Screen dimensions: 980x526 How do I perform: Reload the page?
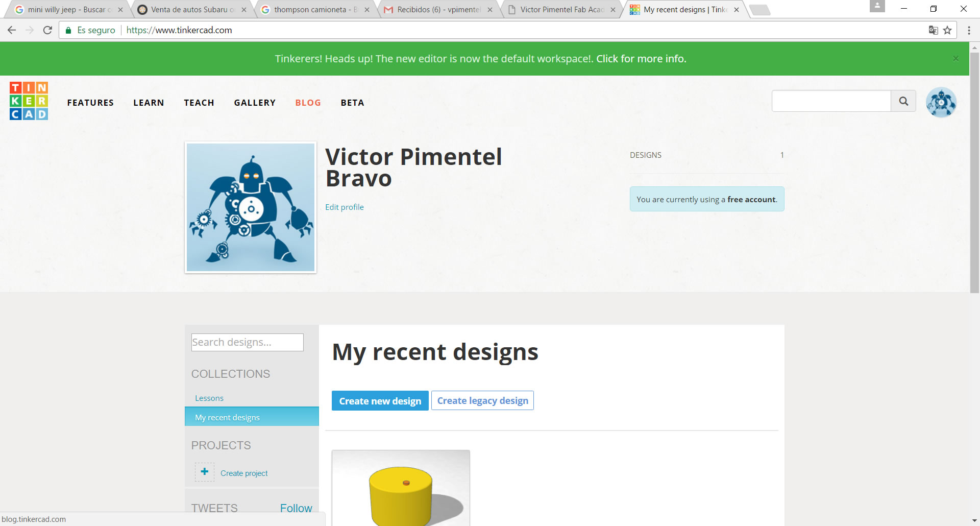point(47,30)
